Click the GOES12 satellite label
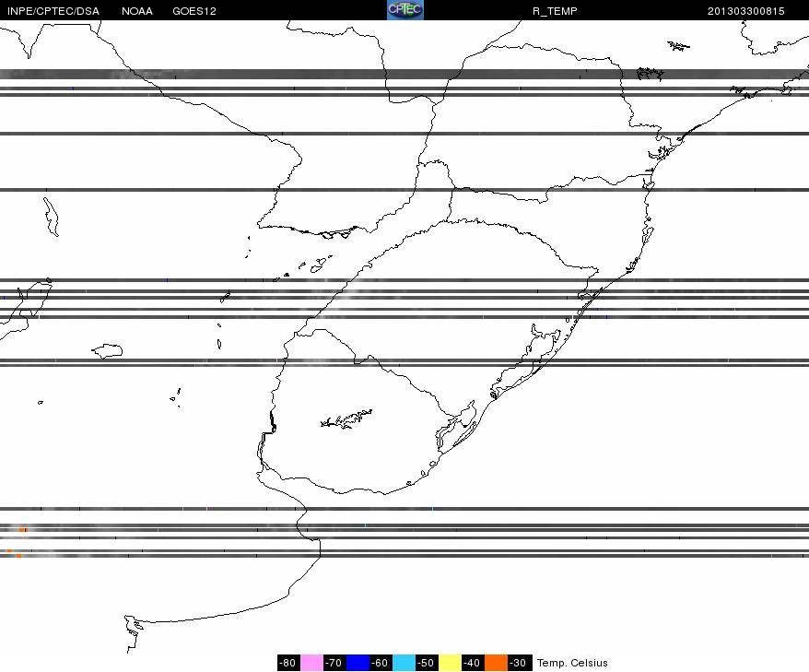 (194, 11)
